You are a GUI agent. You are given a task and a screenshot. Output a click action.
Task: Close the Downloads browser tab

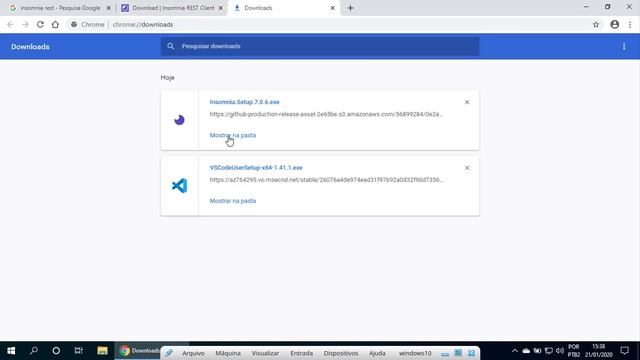point(333,8)
